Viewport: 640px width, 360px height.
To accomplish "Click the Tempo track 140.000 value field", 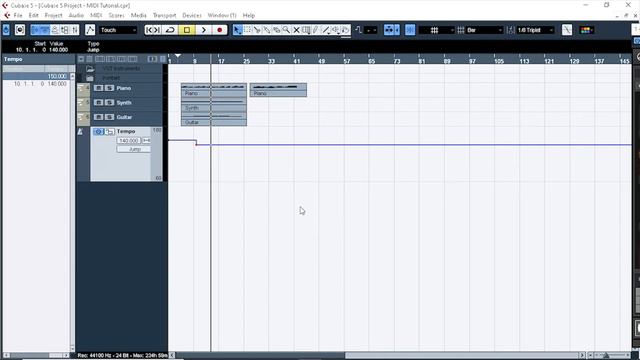I will [128, 140].
